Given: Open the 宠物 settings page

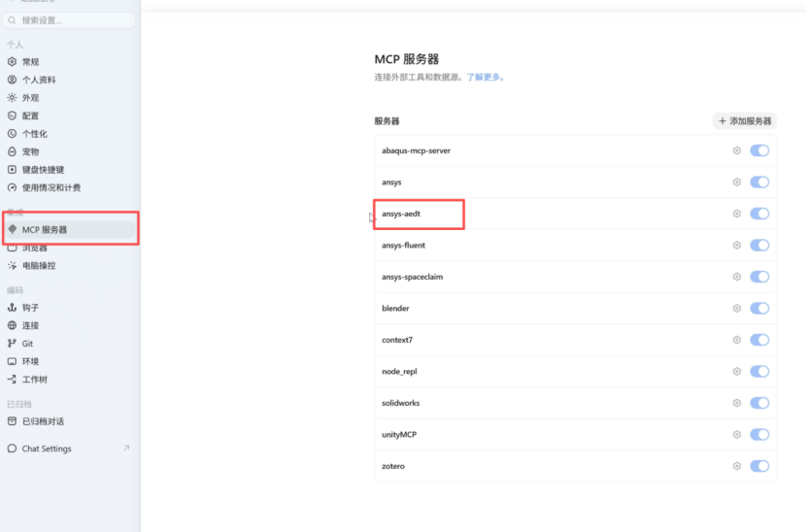Looking at the screenshot, I should pyautogui.click(x=69, y=151).
